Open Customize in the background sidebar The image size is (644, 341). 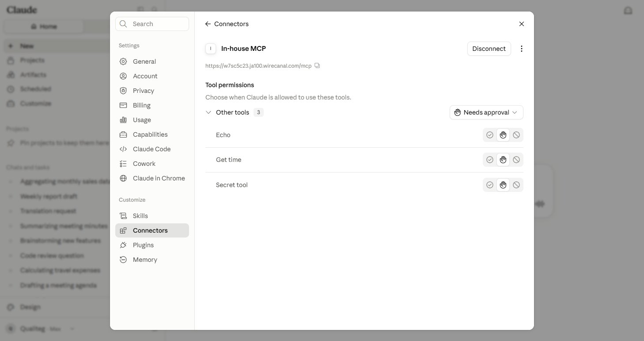tap(35, 103)
